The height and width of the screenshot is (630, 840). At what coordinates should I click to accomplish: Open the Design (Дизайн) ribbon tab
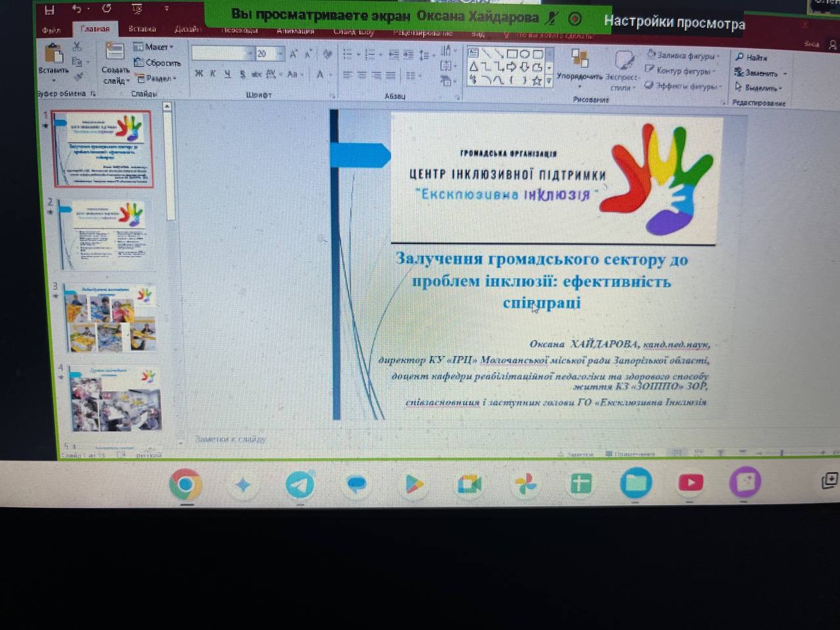(x=187, y=29)
